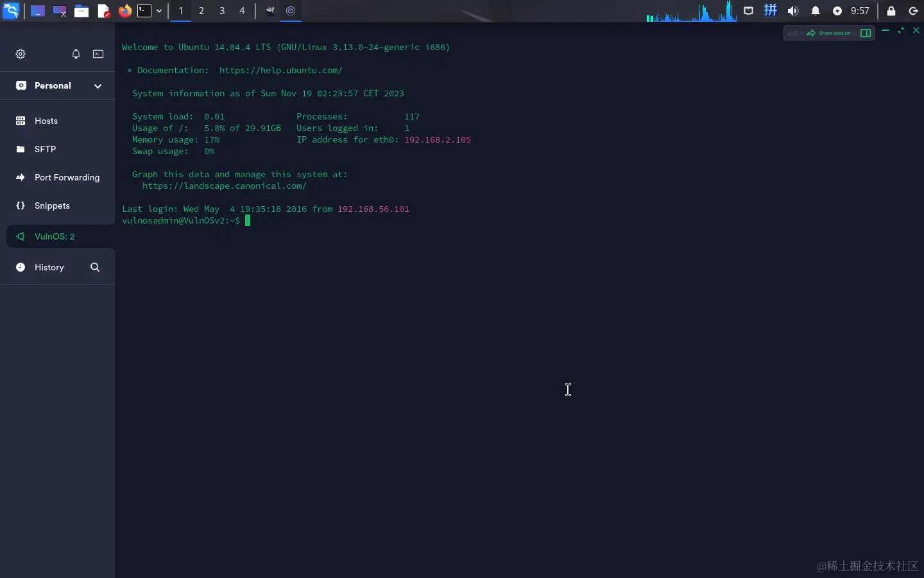Click the https://landscape.canonical.com/ link
The image size is (924, 578).
point(225,186)
